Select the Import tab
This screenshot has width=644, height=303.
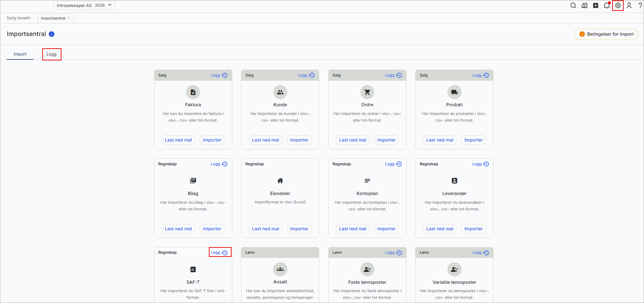point(20,54)
